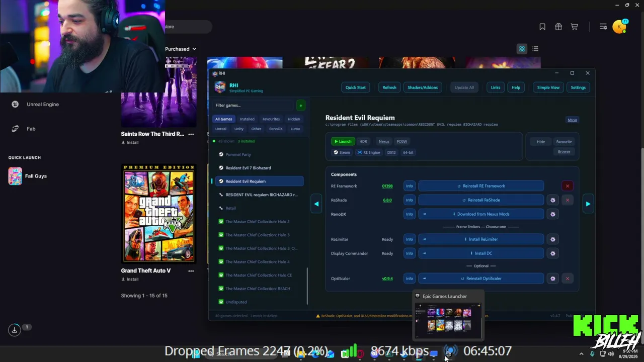Open Display Commander settings gear icon

pyautogui.click(x=553, y=253)
